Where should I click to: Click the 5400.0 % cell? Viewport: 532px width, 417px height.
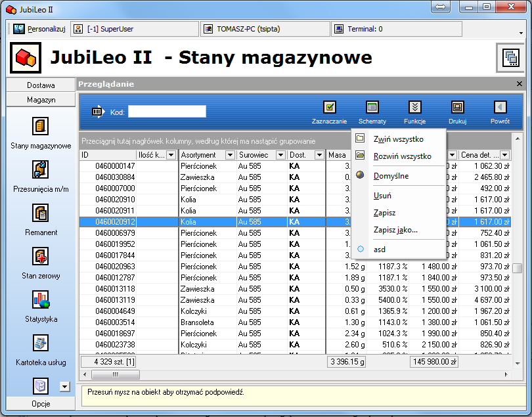[388, 300]
